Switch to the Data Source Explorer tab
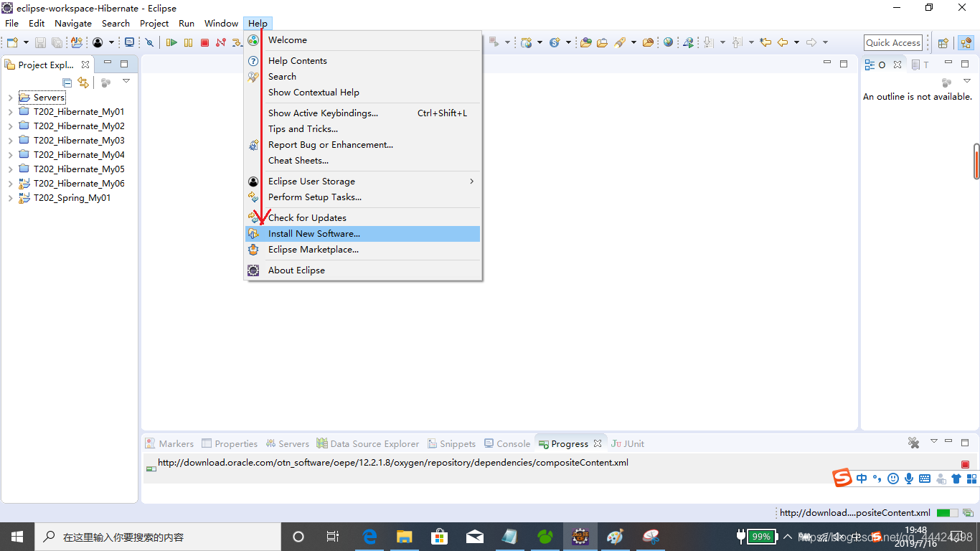The image size is (980, 551). click(x=368, y=443)
